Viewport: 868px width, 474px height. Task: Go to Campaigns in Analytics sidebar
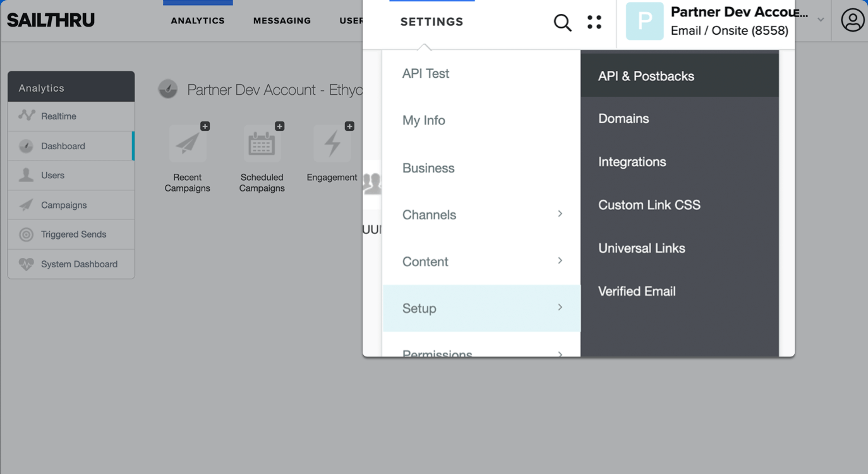click(71, 205)
